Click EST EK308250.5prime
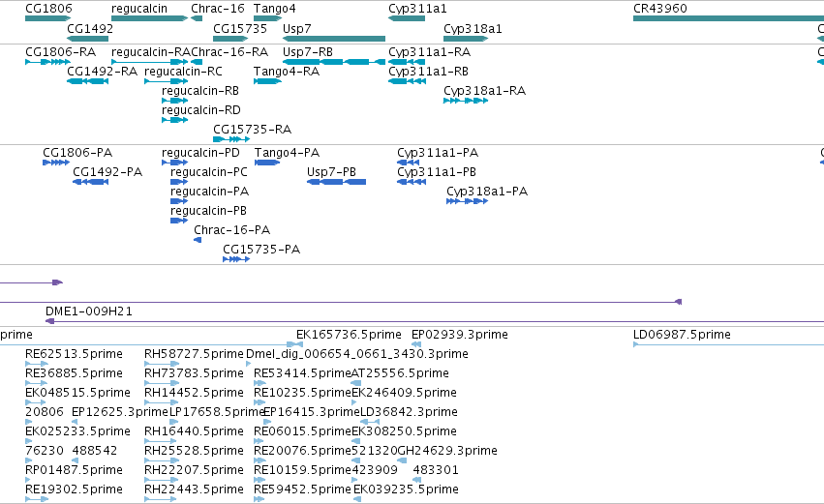 tap(404, 431)
